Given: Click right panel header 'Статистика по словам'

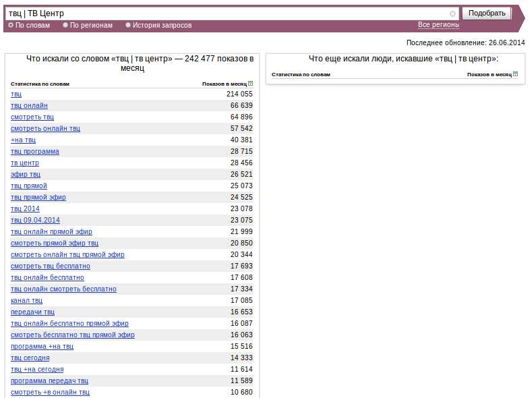Looking at the screenshot, I should (x=301, y=74).
